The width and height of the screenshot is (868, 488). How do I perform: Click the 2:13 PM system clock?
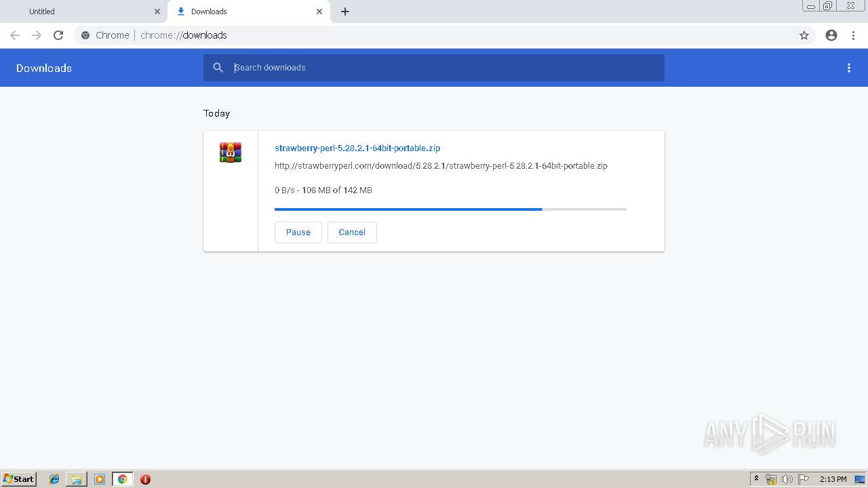coord(833,479)
